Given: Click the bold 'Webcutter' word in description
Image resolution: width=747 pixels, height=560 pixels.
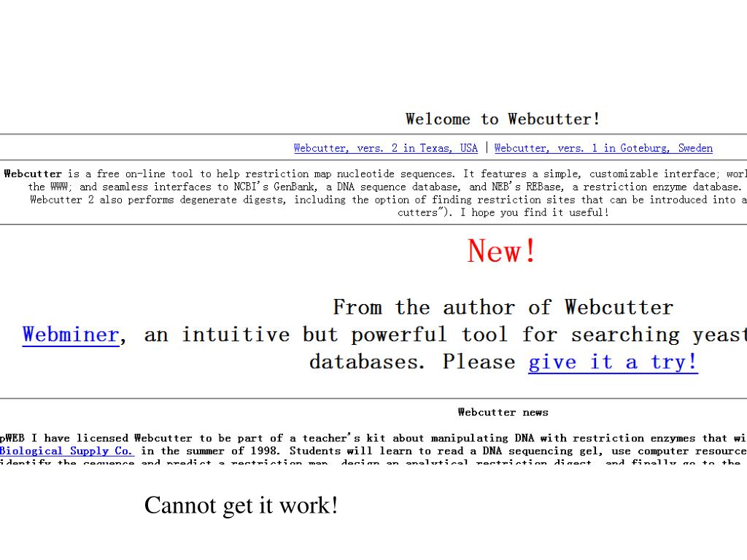Looking at the screenshot, I should (x=33, y=174).
